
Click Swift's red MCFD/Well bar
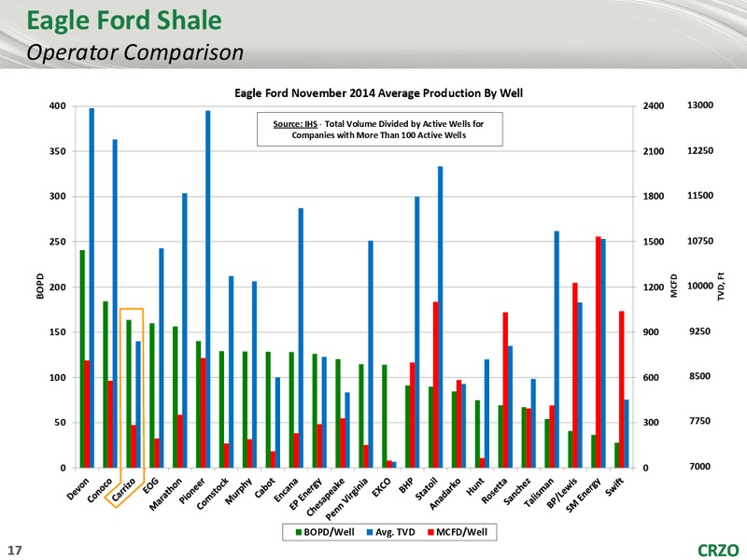(622, 389)
